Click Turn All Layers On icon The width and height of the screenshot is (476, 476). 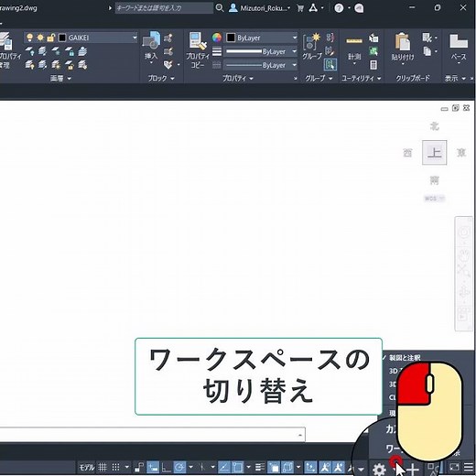[29, 65]
